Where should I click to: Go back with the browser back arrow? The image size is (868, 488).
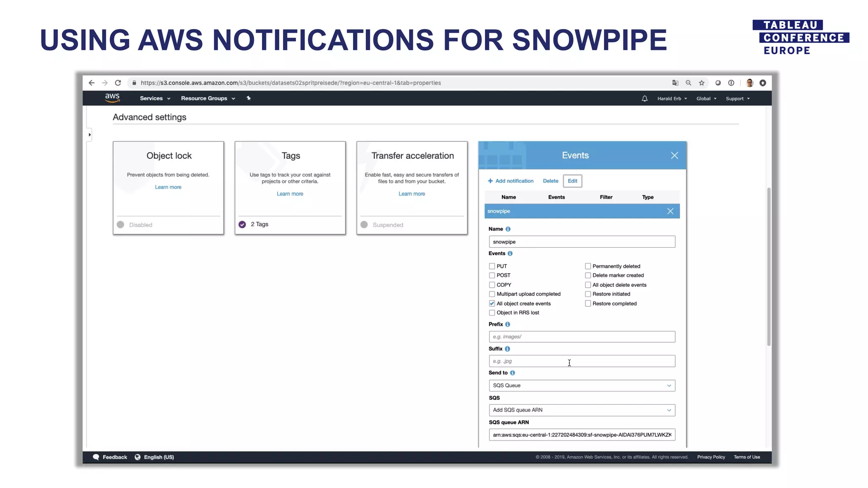(x=92, y=83)
